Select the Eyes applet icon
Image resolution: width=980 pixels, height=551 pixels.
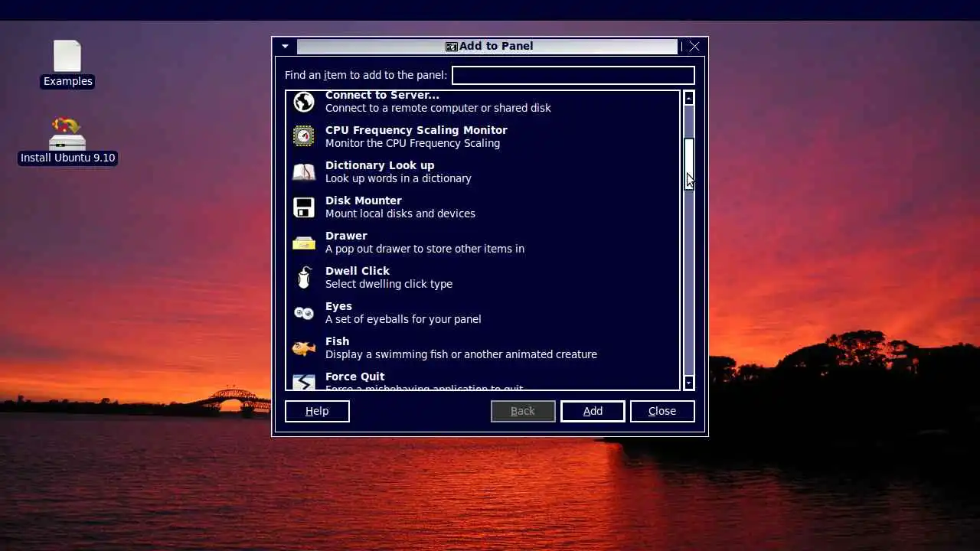pos(304,313)
